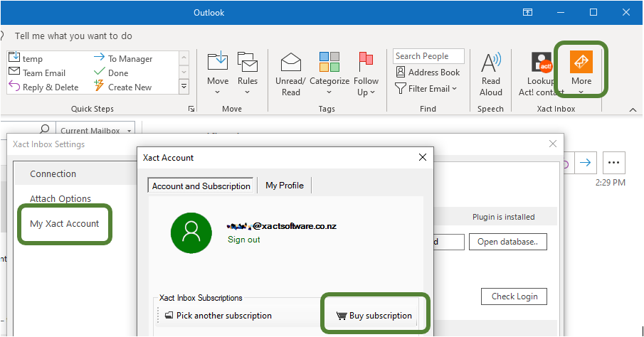644x337 pixels.
Task: Click Buy subscription
Action: coord(374,315)
